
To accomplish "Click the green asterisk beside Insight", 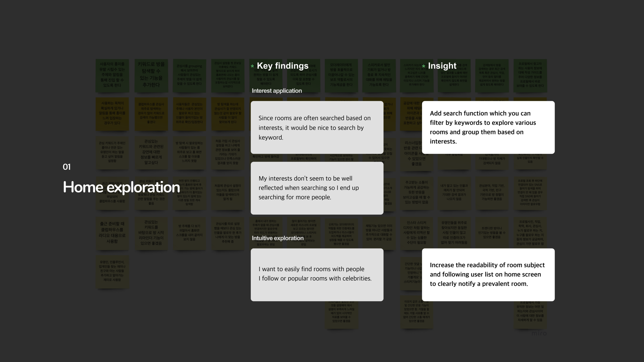I will point(423,66).
